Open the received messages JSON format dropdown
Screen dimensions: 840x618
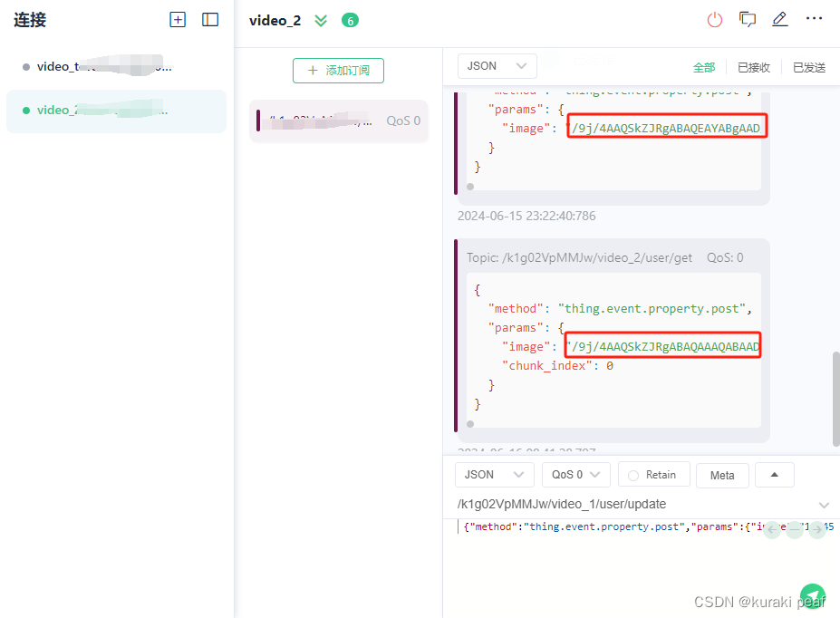[x=497, y=66]
